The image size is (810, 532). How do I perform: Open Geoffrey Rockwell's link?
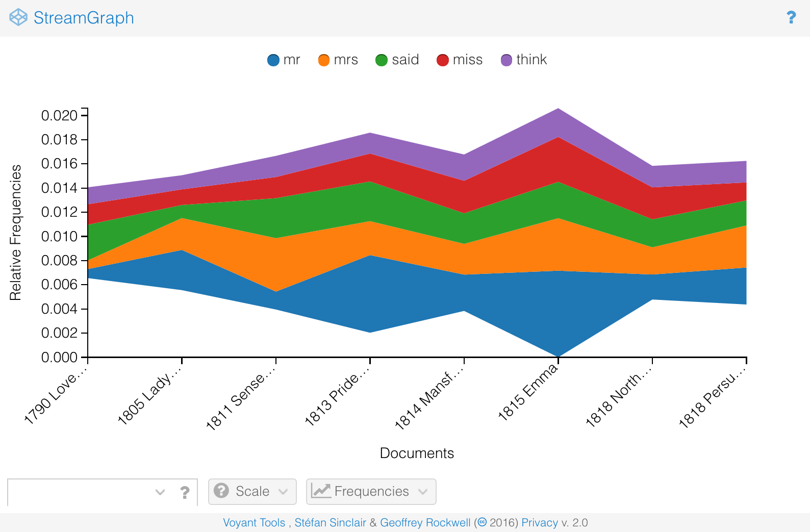click(425, 522)
